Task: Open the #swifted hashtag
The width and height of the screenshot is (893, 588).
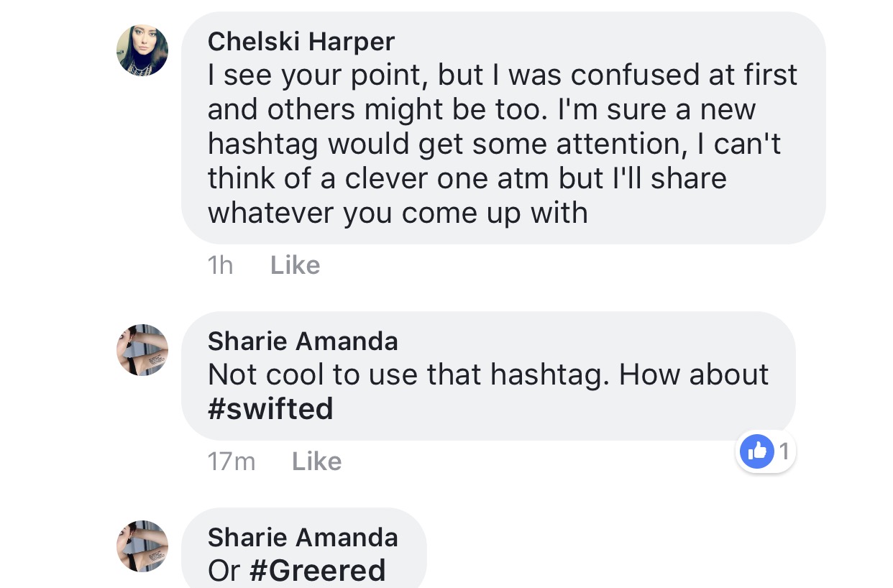Action: point(270,409)
